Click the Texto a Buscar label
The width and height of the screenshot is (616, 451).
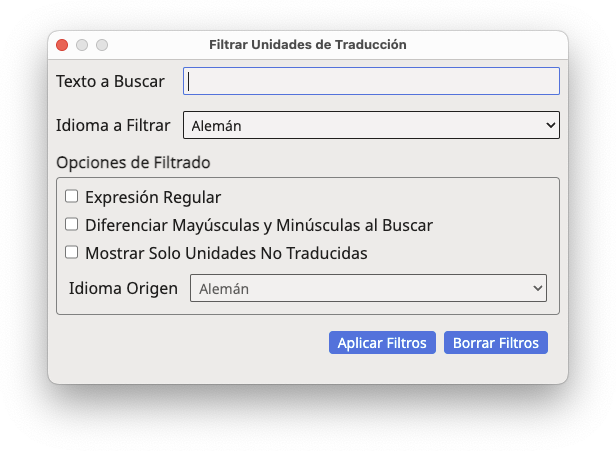click(110, 81)
